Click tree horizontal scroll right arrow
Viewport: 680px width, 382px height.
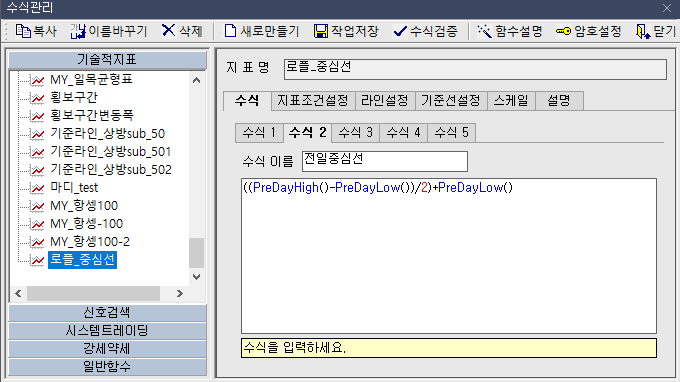pos(180,294)
